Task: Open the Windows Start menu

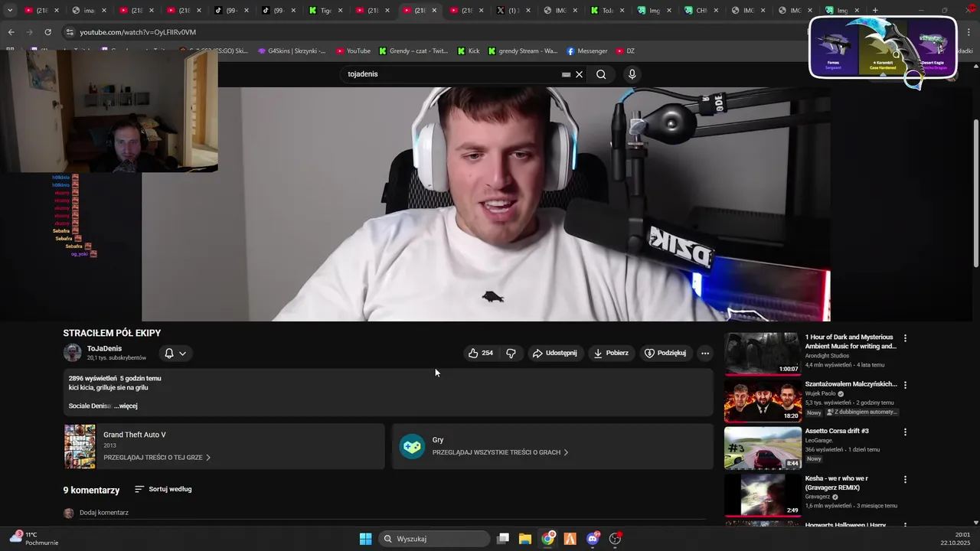Action: [365, 539]
